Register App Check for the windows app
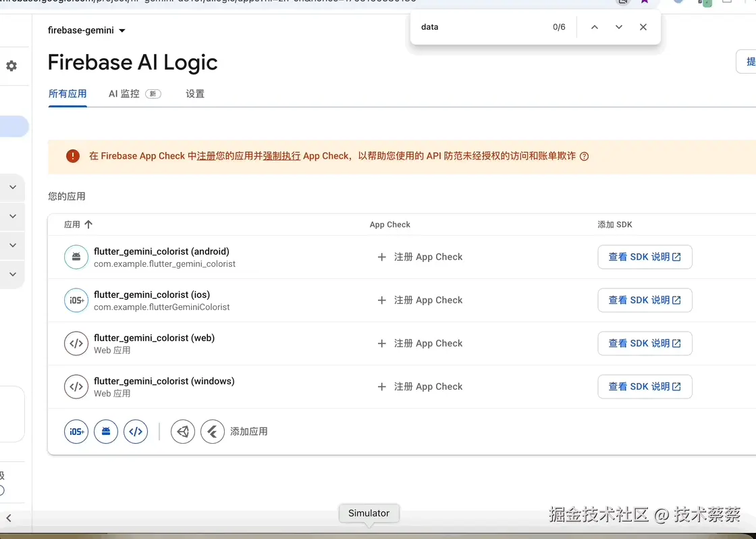 point(420,386)
